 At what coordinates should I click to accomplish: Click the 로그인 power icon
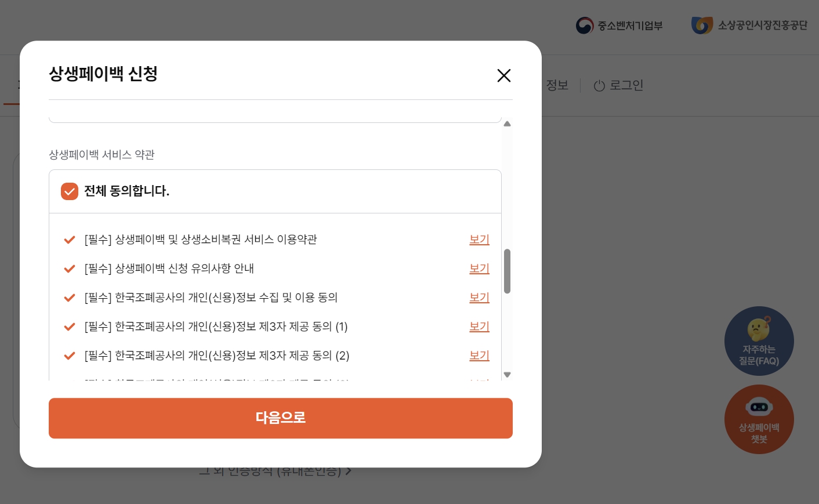pos(599,86)
